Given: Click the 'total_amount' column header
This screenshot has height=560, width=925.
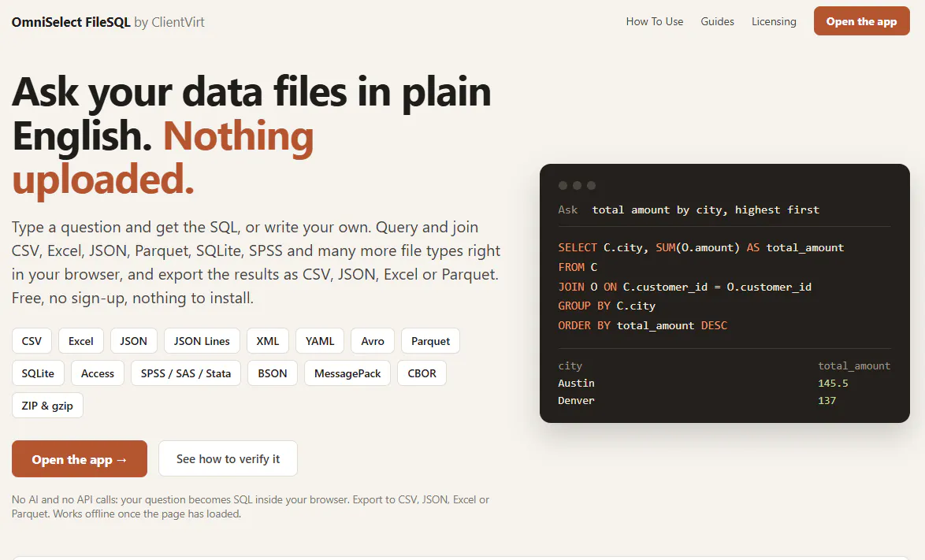Looking at the screenshot, I should click(853, 366).
